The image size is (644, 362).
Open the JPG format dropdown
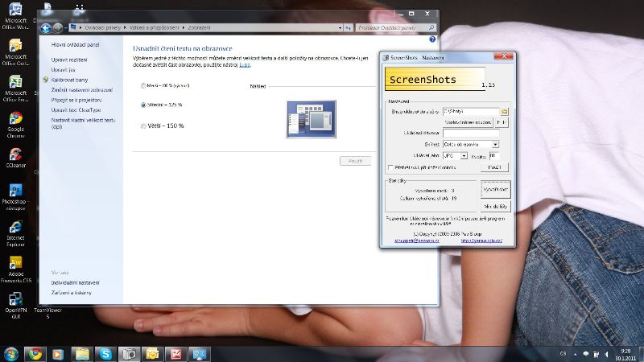click(x=464, y=156)
